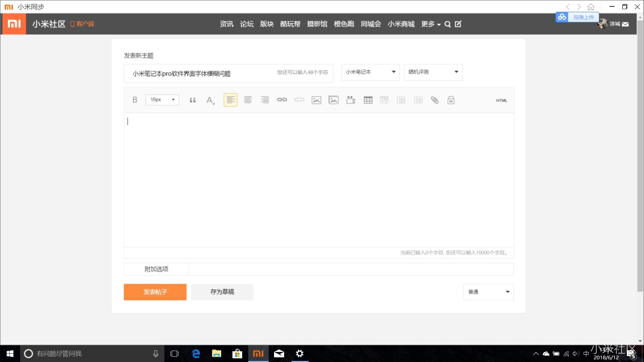Open the 论坛 menu in the navigation bar
The width and height of the screenshot is (644, 362).
coord(246,24)
